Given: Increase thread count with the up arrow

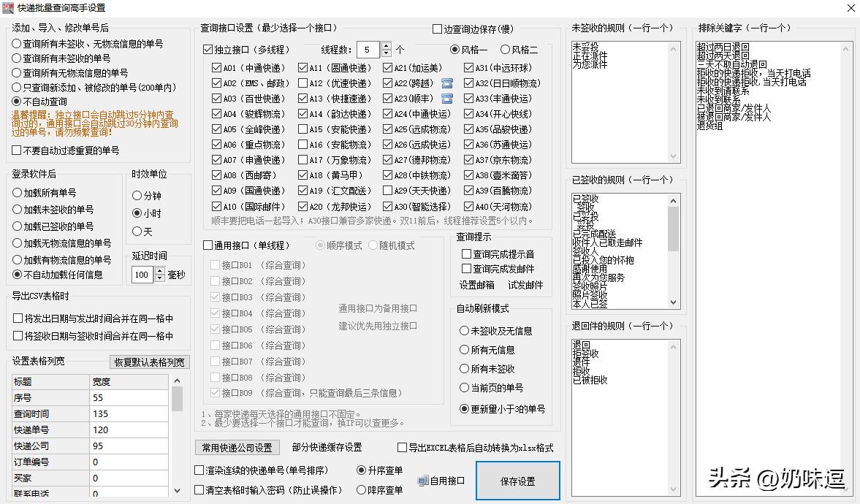Looking at the screenshot, I should click(386, 46).
